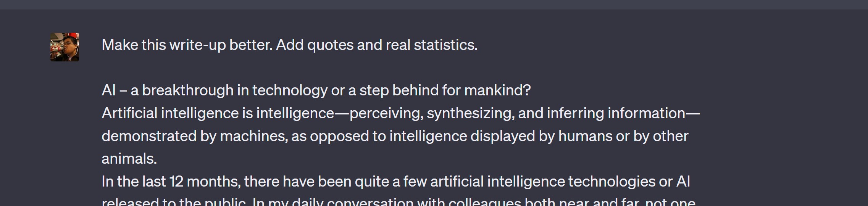Click the heading line starting 'AI – a breakthrough'
The height and width of the screenshot is (206, 868).
coord(316,90)
